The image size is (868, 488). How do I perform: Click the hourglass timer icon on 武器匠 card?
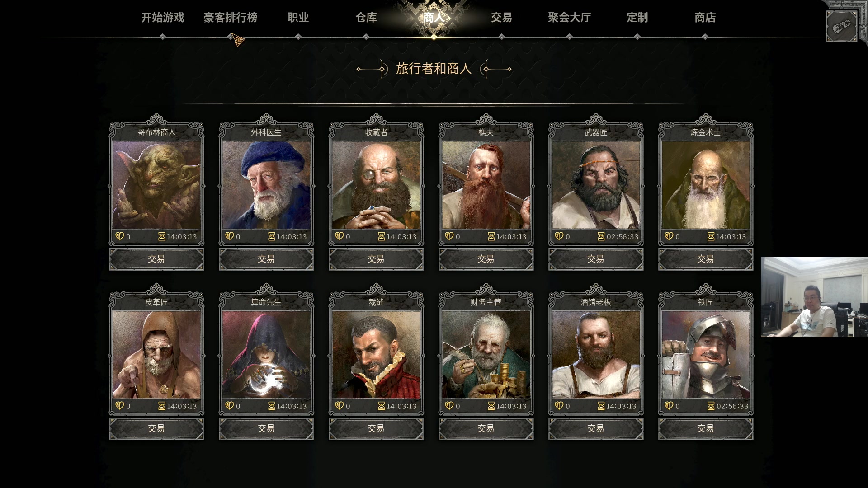point(601,236)
